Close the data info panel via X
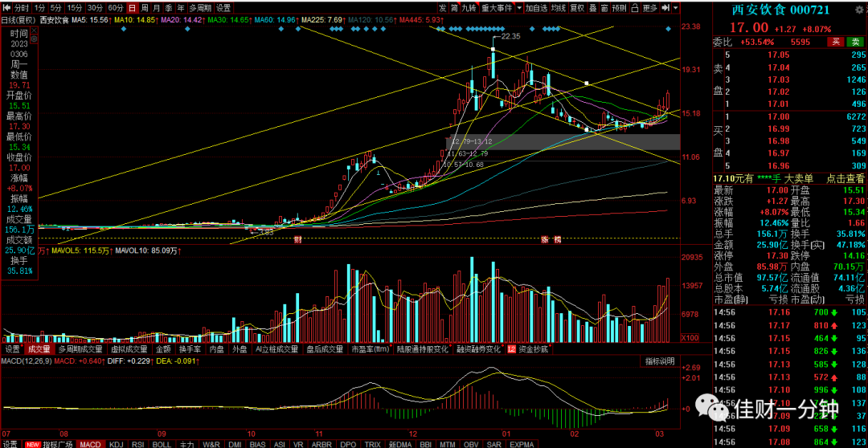This screenshot has width=868, height=448. pyautogui.click(x=34, y=31)
